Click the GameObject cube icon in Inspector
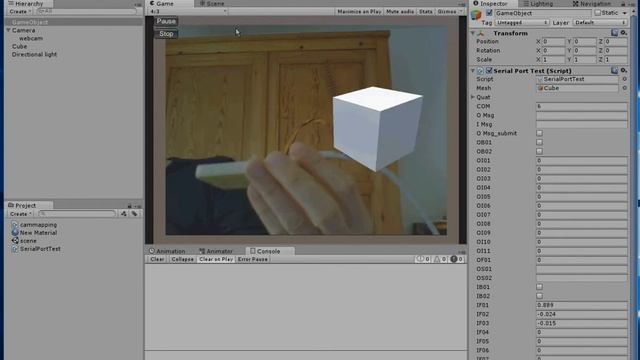Image resolution: width=640 pixels, height=360 pixels. (x=476, y=16)
